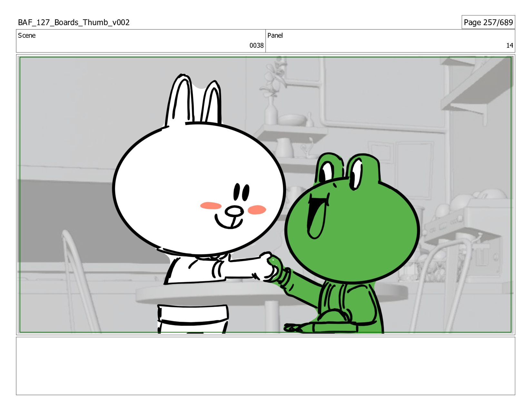Screen dimensions: 532x411
Task: Click the panel number 14
Action: [509, 45]
